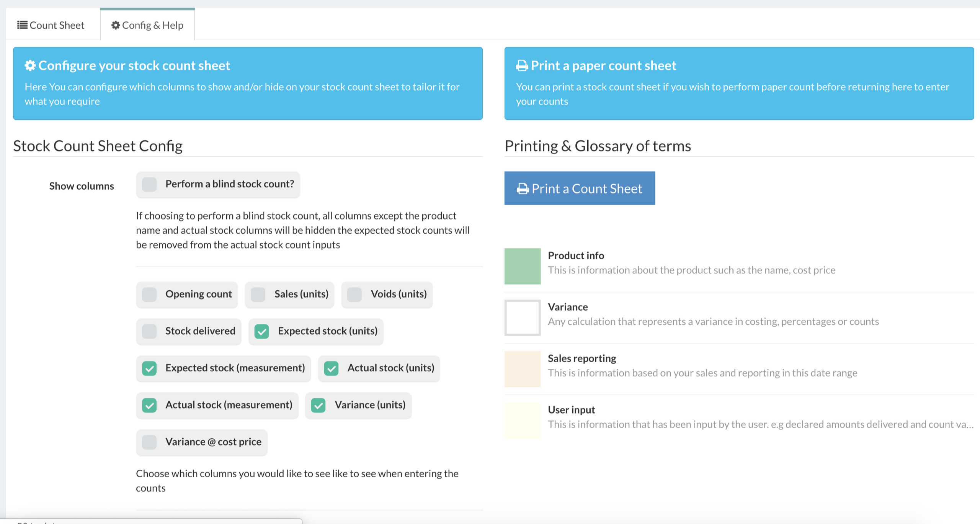Click the list icon on Count Sheet tab
The width and height of the screenshot is (980, 524).
coord(22,25)
